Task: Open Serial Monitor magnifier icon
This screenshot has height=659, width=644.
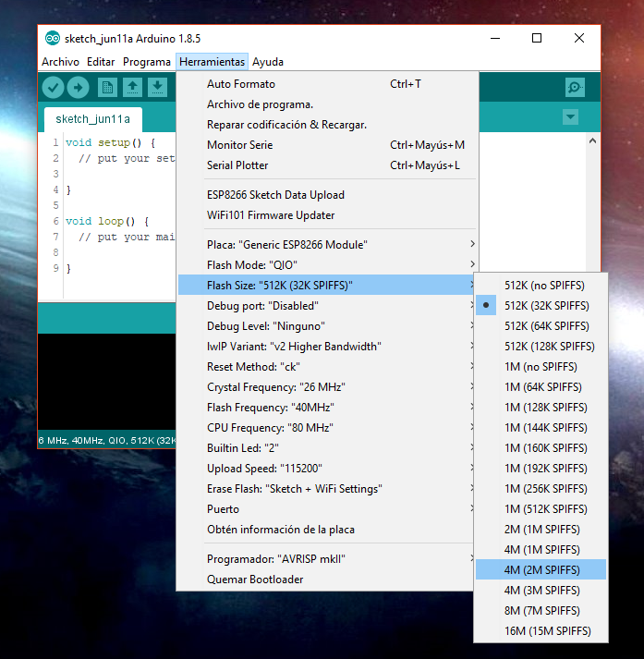Action: coord(575,88)
